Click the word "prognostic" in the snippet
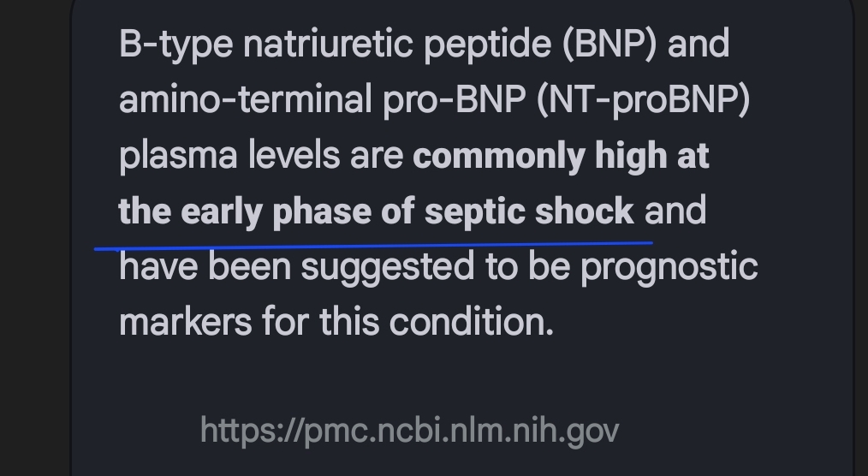868x476 pixels. pyautogui.click(x=669, y=267)
